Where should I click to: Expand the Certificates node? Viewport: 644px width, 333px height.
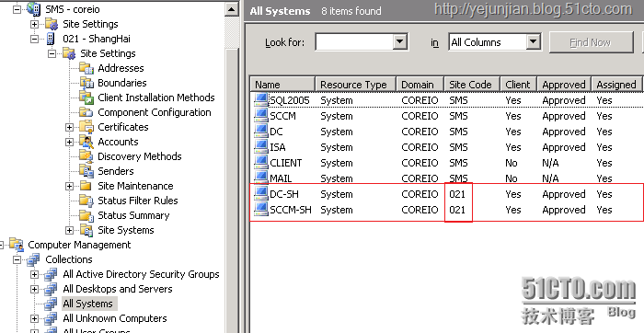click(69, 127)
